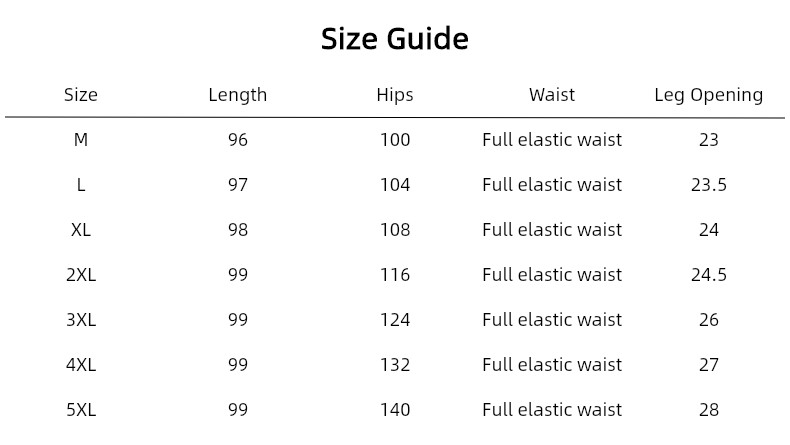The width and height of the screenshot is (790, 445).
Task: Click Full elastic waist in M row
Action: point(552,140)
